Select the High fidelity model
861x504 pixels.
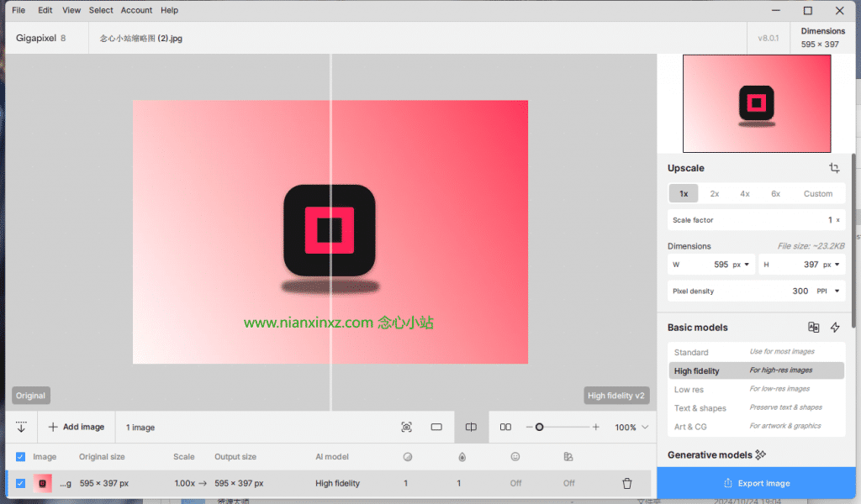tap(756, 370)
